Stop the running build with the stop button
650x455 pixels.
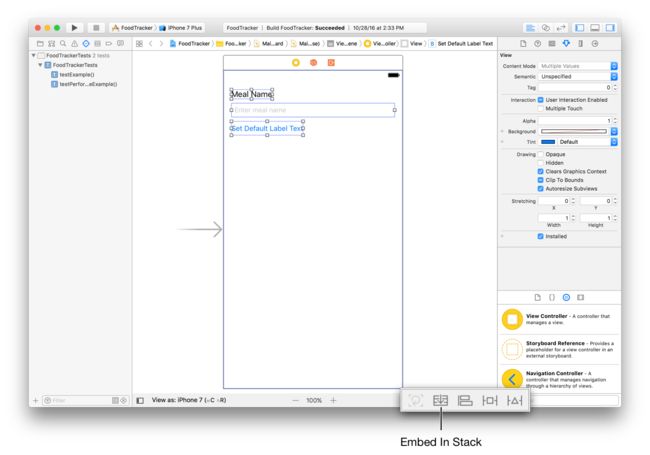coord(96,28)
